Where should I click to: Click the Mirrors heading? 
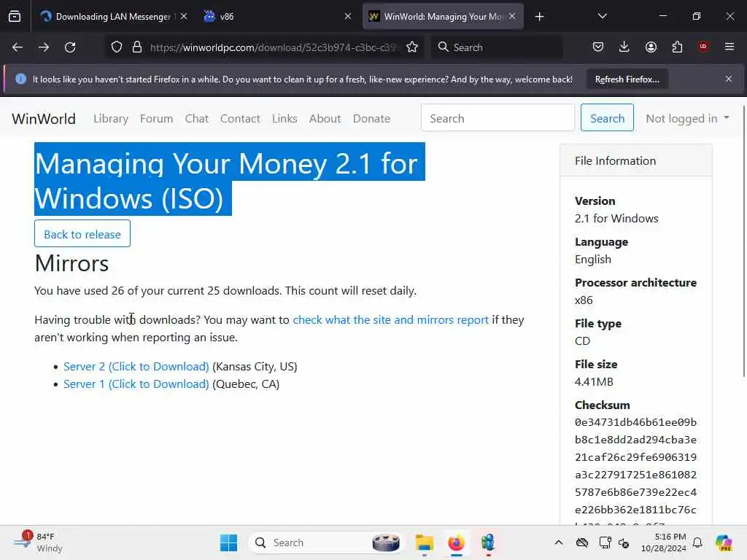tap(71, 263)
